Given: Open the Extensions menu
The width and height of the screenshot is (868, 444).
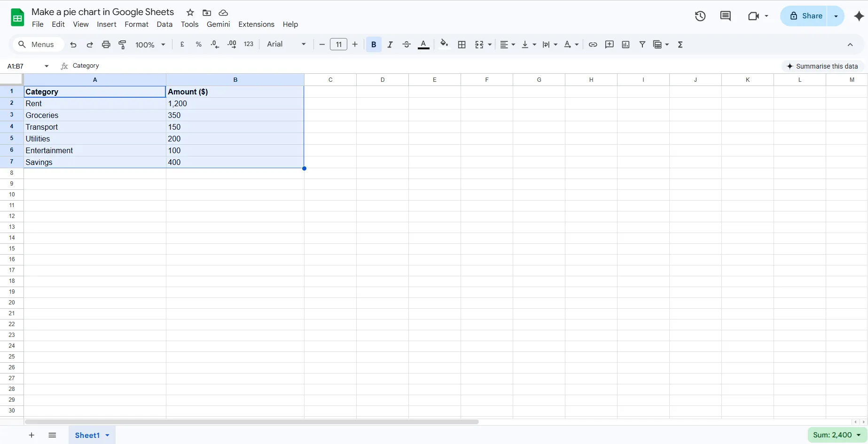Looking at the screenshot, I should [257, 24].
